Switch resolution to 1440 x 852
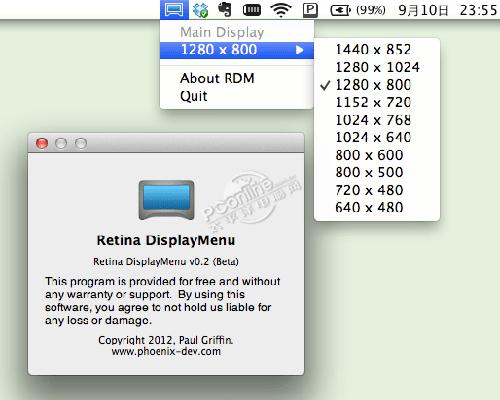The width and height of the screenshot is (500, 400). tap(377, 50)
